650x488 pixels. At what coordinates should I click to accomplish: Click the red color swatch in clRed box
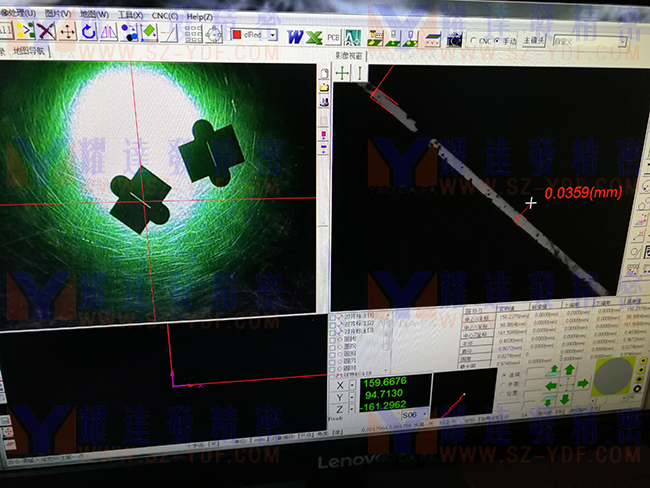tap(237, 34)
